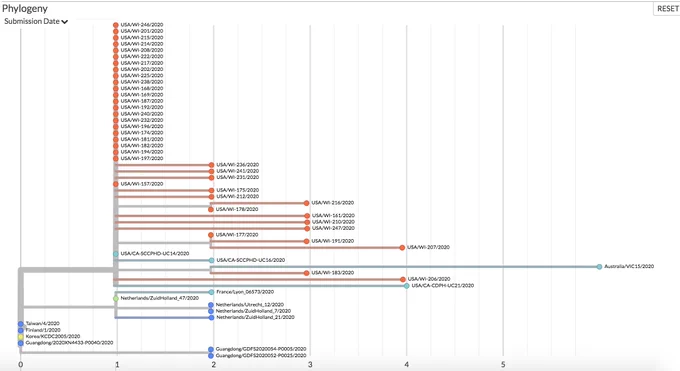
Task: Select the France/Lyon_06573/2020 tip node
Action: tap(211, 292)
